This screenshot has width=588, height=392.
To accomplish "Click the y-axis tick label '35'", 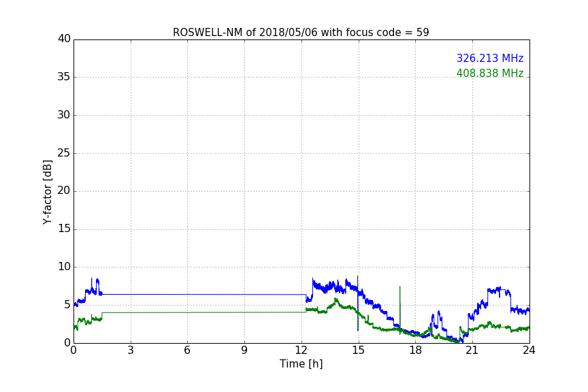I will tap(64, 77).
